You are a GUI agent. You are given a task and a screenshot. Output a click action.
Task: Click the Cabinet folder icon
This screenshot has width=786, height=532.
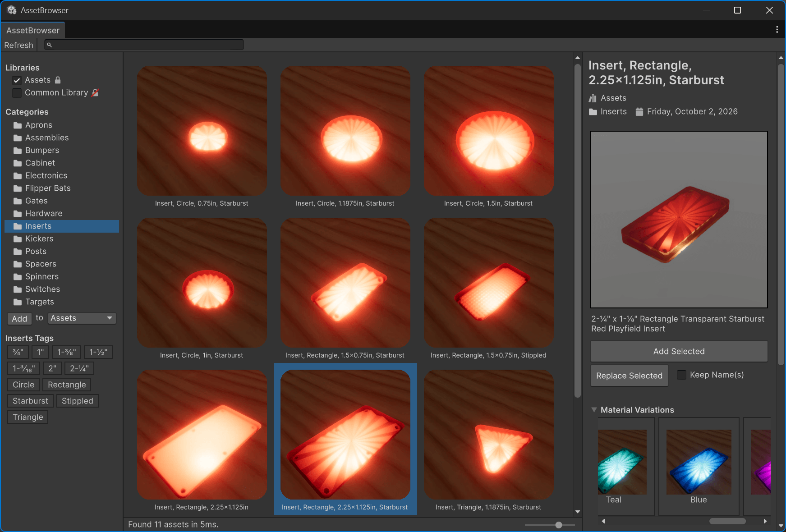pos(18,163)
